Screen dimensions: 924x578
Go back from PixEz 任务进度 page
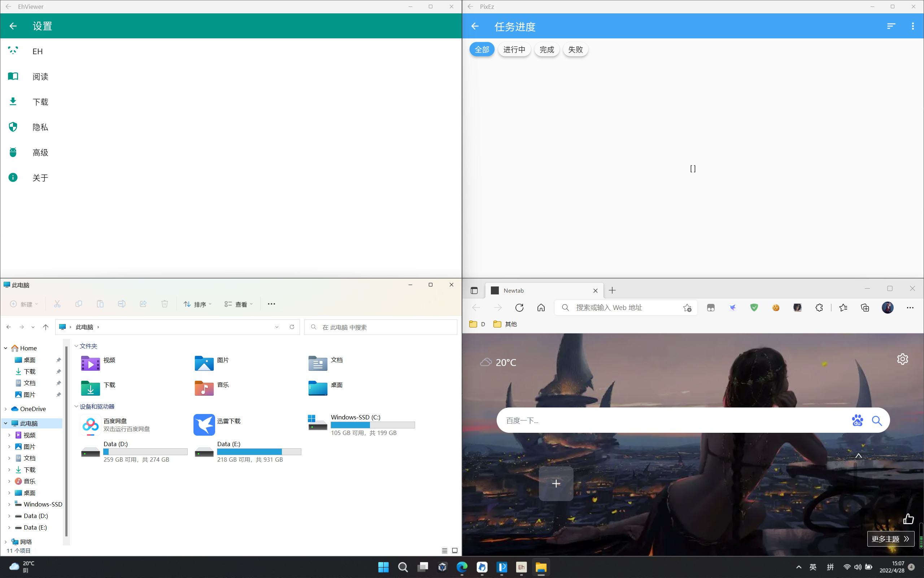pos(475,26)
